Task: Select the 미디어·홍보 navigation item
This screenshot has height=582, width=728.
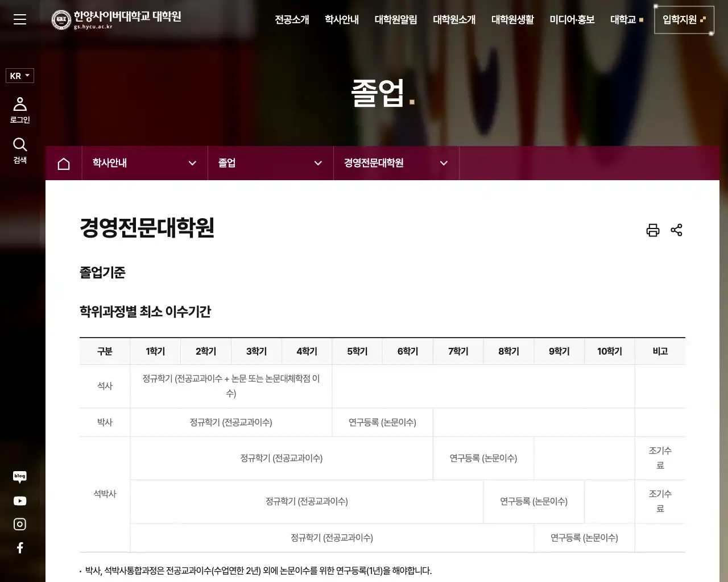Action: [x=572, y=19]
